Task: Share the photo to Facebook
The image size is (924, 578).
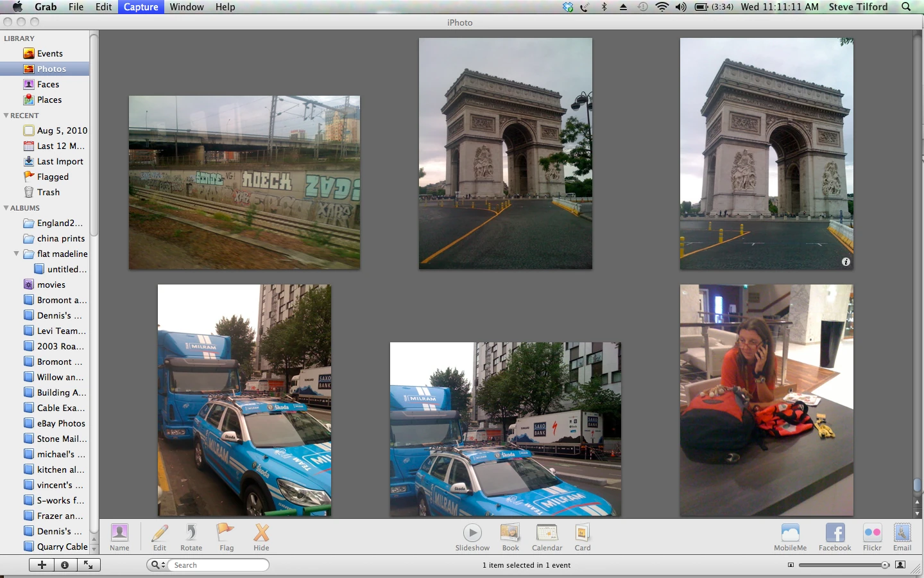Action: click(x=834, y=537)
